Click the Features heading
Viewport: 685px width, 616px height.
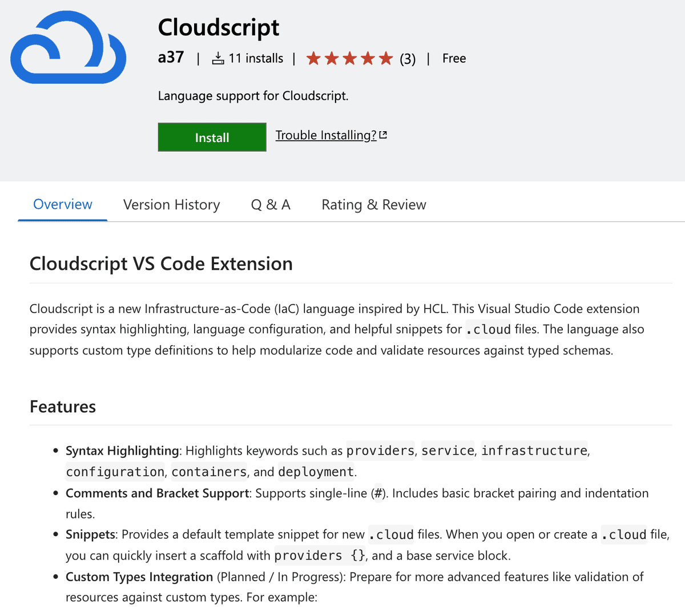(x=63, y=407)
